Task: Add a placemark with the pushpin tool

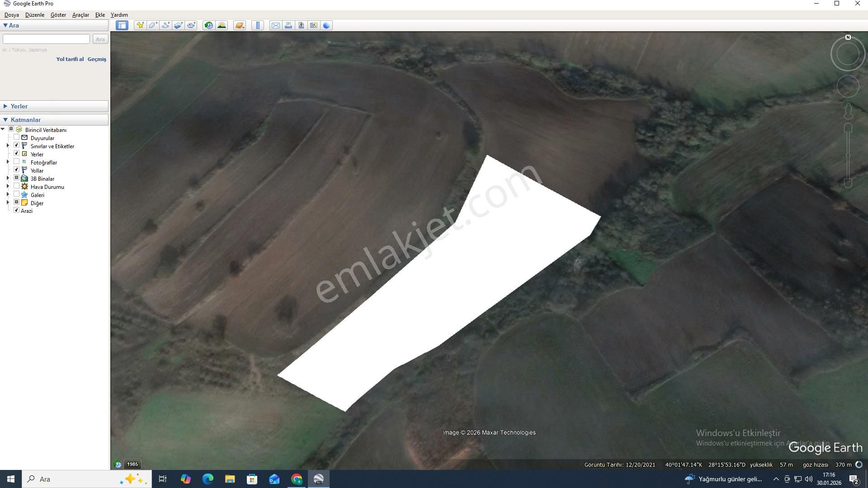Action: pos(140,25)
